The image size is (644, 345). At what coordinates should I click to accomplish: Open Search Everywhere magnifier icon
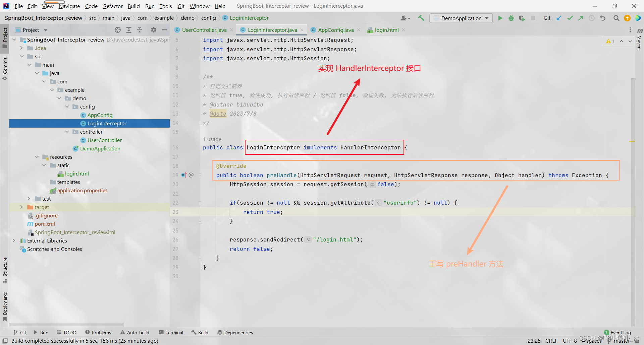(x=616, y=18)
